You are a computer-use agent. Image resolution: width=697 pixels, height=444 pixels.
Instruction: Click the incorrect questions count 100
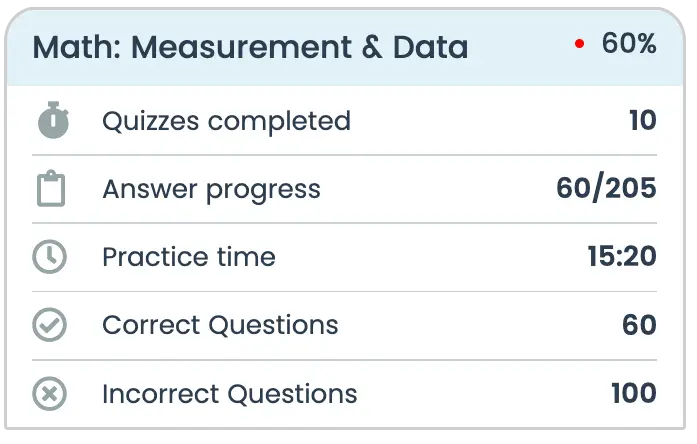(633, 393)
